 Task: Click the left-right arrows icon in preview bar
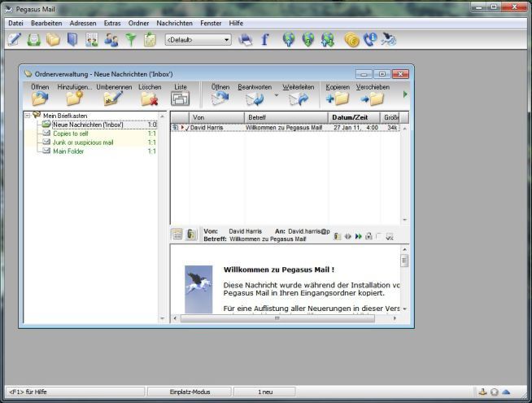[x=347, y=236]
